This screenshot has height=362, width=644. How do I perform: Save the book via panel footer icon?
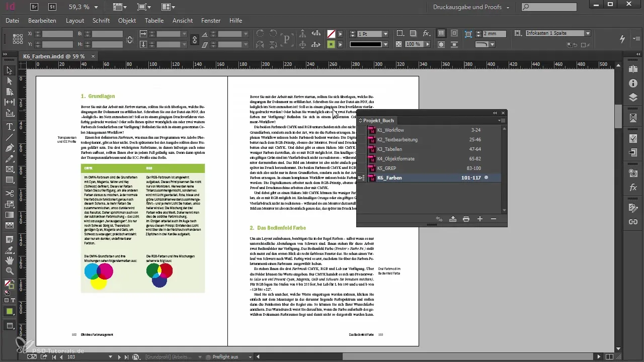(x=452, y=219)
